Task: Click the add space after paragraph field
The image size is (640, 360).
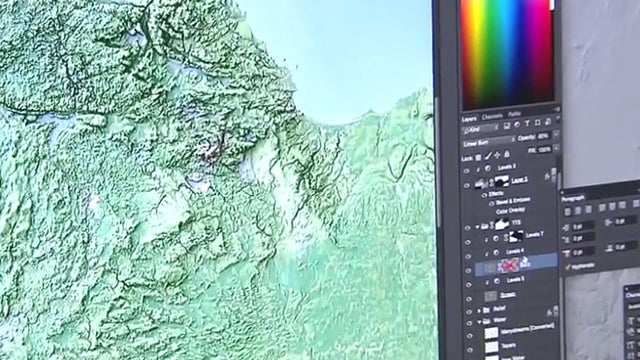Action: point(627,247)
